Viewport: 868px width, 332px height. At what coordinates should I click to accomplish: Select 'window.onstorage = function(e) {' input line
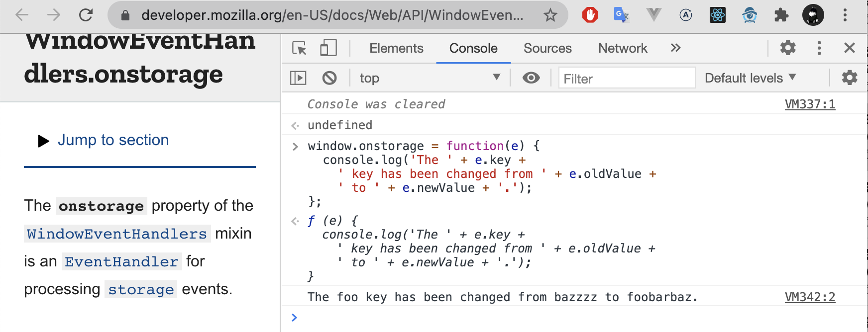[424, 146]
